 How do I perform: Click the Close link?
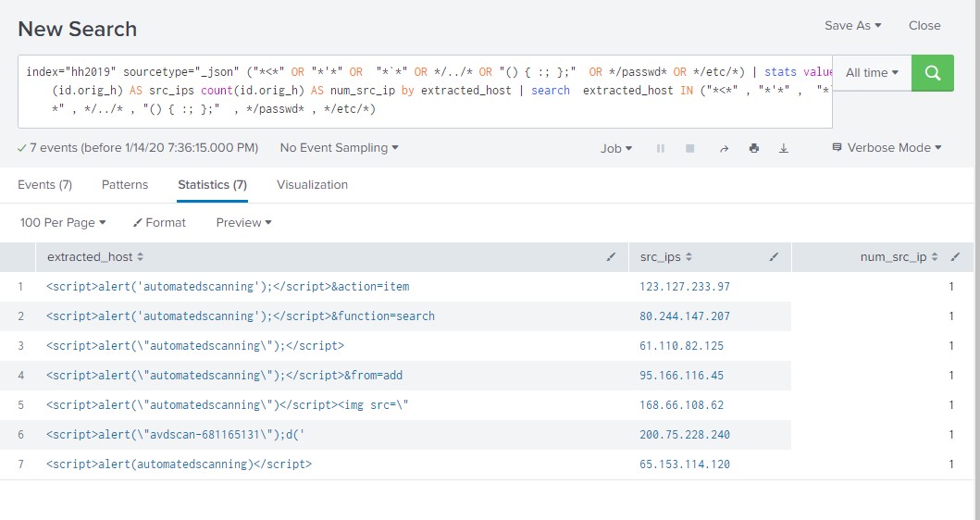point(924,26)
